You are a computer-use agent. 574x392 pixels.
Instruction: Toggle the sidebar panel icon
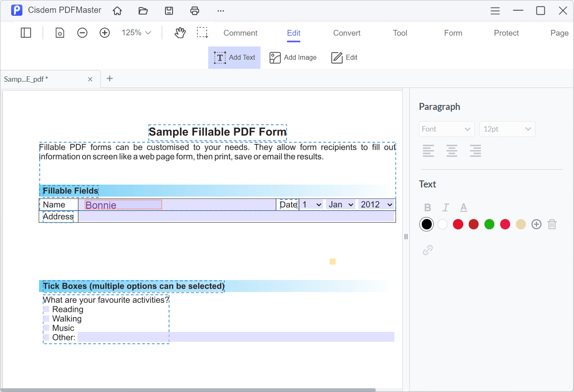(26, 33)
